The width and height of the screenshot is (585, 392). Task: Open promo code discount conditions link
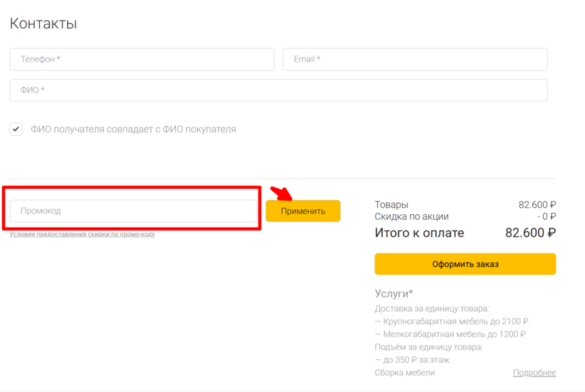tap(82, 234)
